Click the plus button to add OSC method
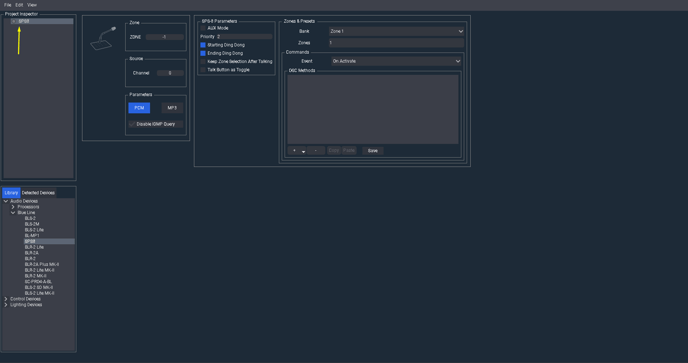Viewport: 688px width, 363px height. (294, 151)
